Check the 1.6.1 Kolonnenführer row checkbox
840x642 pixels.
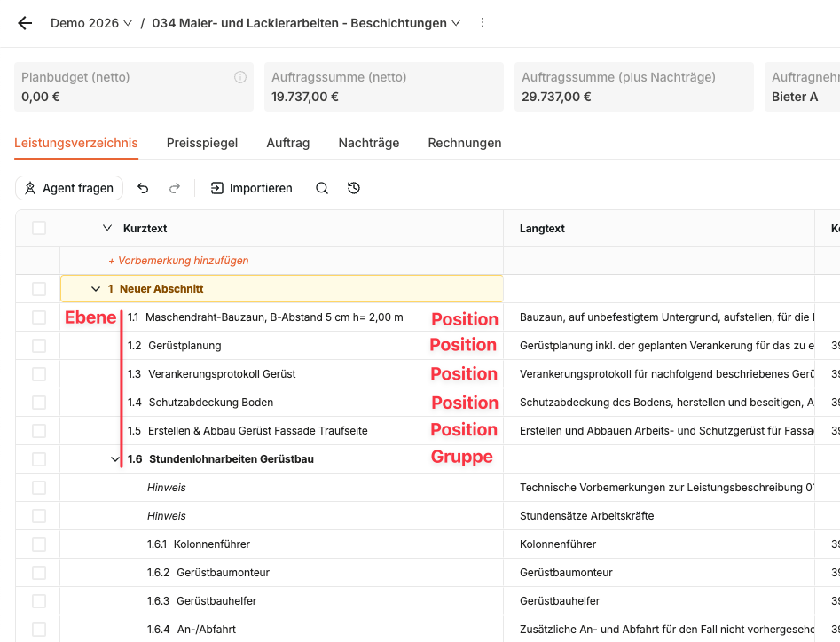point(39,544)
